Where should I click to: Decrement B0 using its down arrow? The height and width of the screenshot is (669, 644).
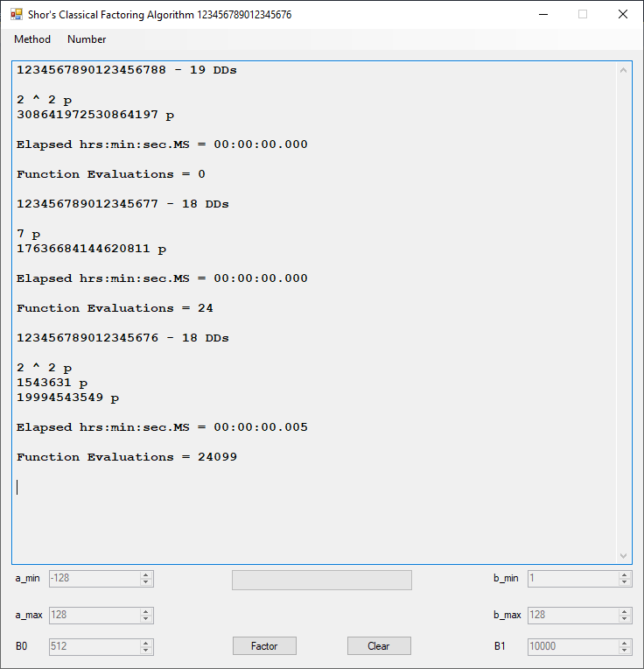point(146,651)
